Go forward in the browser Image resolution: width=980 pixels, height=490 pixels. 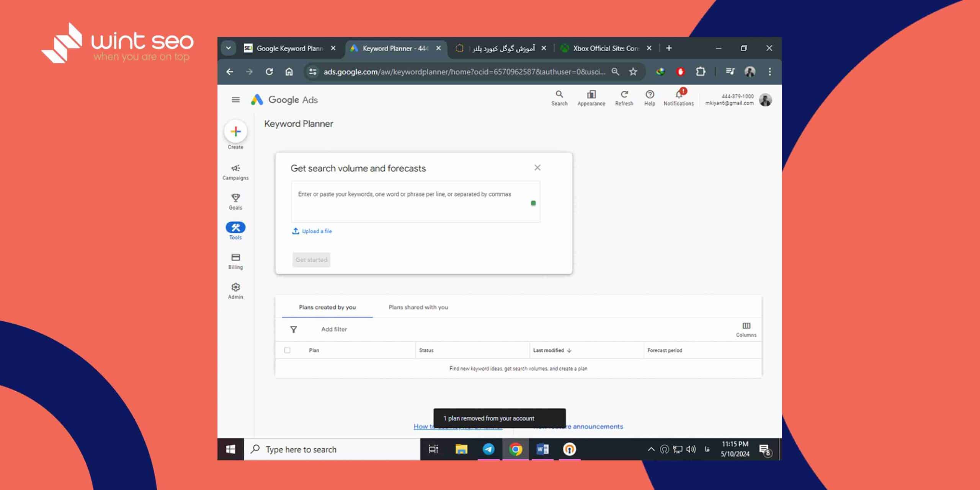pos(249,72)
